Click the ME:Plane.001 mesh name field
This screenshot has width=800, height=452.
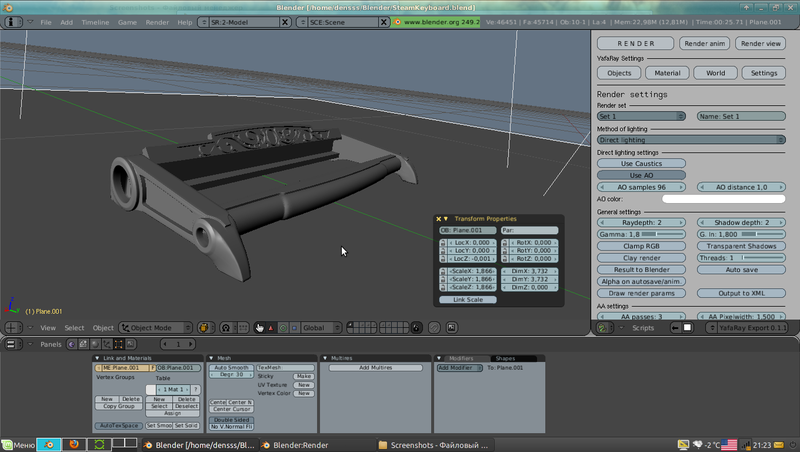pos(123,368)
